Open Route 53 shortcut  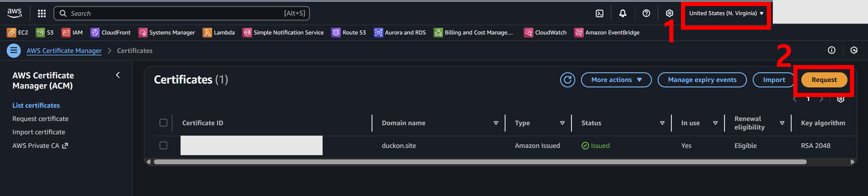click(349, 33)
